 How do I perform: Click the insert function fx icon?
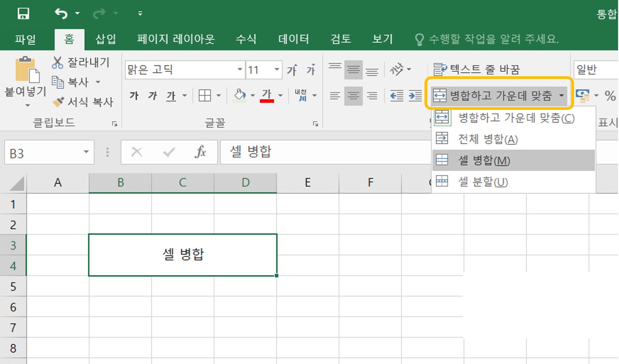200,152
